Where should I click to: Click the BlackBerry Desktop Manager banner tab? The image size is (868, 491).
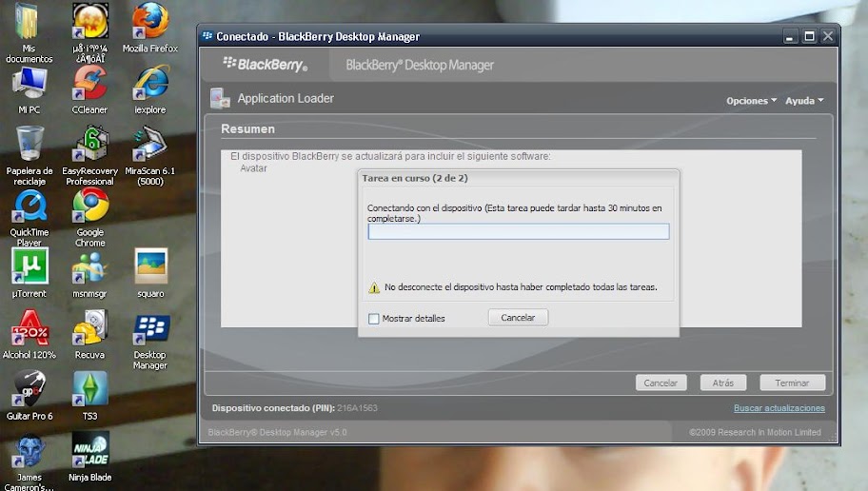(420, 66)
